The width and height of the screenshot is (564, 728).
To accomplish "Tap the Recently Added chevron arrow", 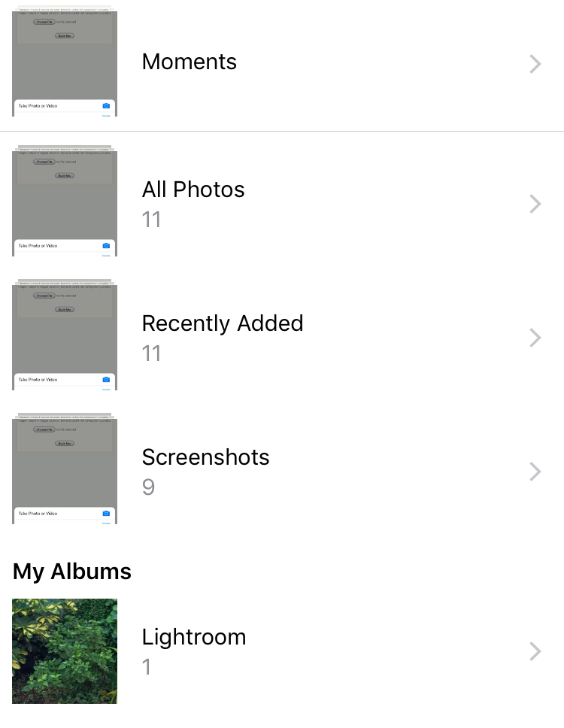I will coord(535,338).
